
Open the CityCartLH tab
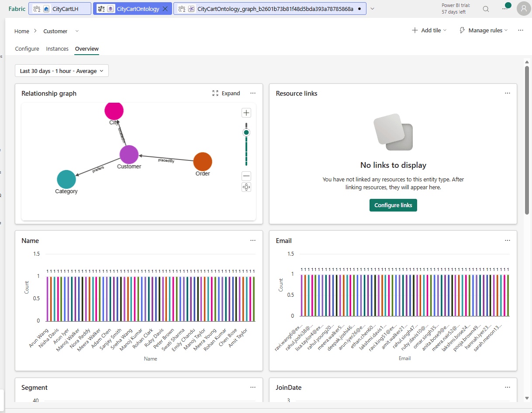(x=60, y=9)
